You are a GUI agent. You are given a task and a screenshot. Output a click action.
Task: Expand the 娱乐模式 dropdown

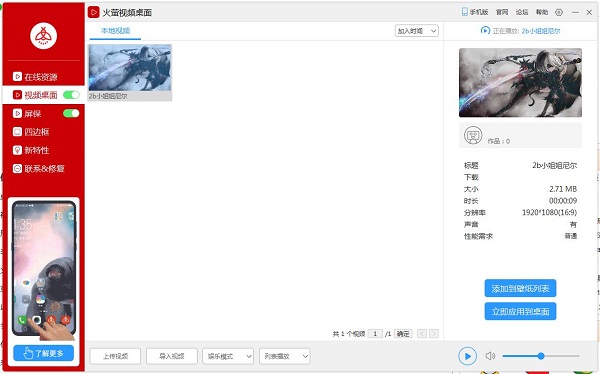click(x=228, y=356)
